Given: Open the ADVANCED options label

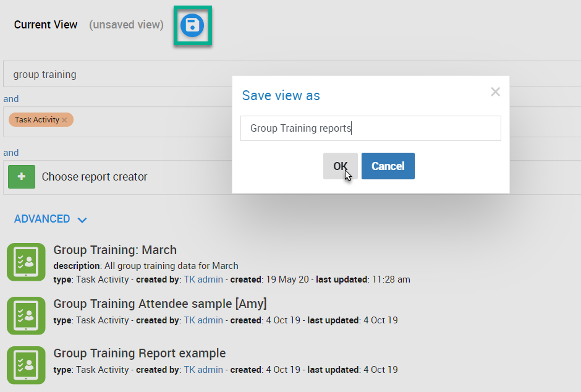Looking at the screenshot, I should pyautogui.click(x=42, y=219).
